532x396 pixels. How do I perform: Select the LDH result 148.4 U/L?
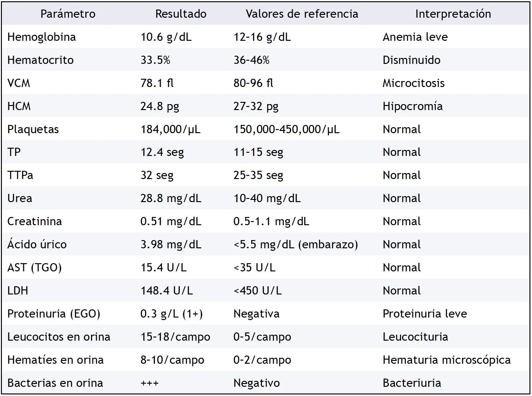(x=166, y=291)
